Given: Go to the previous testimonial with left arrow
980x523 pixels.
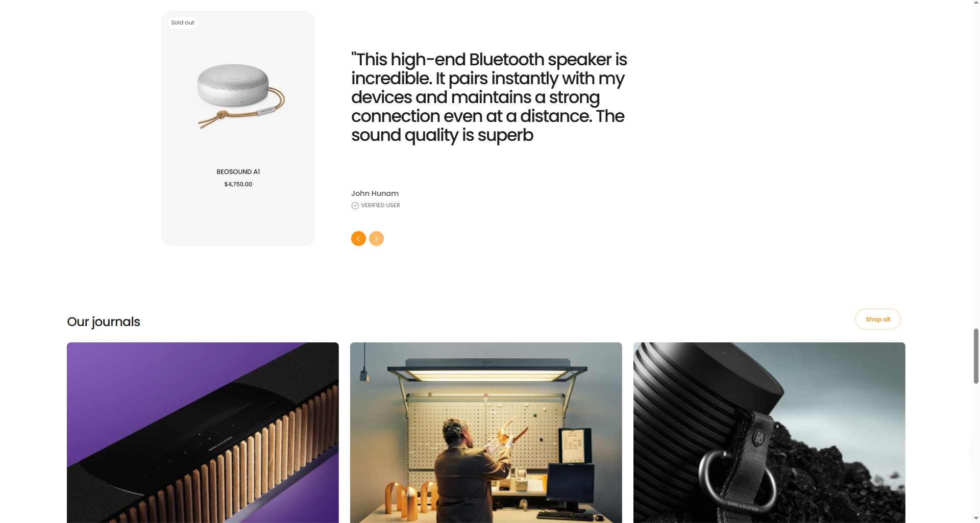Looking at the screenshot, I should 358,238.
